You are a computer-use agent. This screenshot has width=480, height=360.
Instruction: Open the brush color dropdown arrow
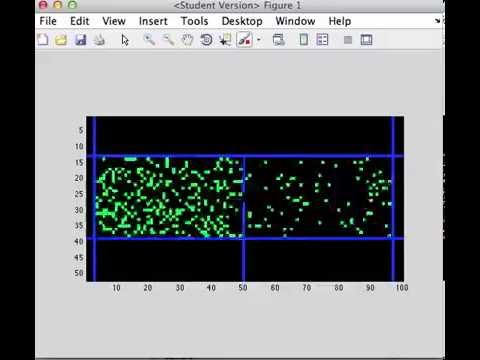pos(259,40)
